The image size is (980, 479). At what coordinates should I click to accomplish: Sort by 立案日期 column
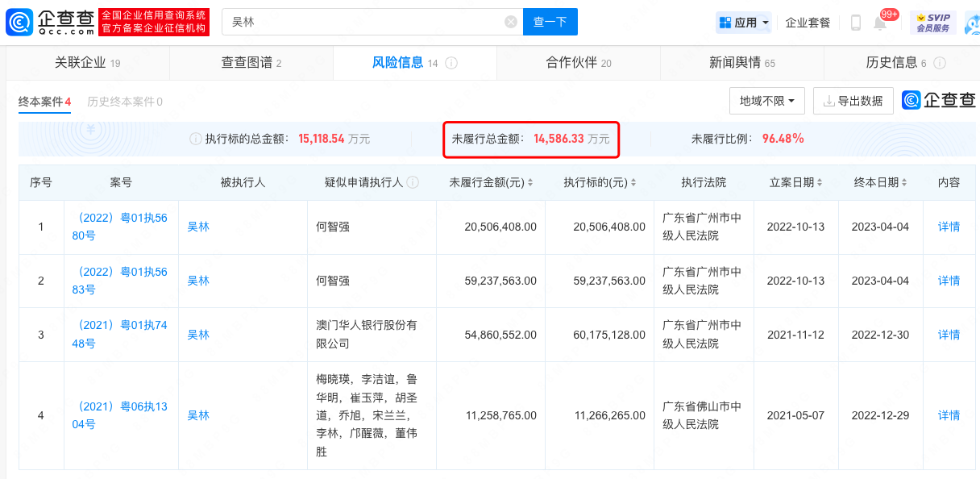tap(820, 183)
